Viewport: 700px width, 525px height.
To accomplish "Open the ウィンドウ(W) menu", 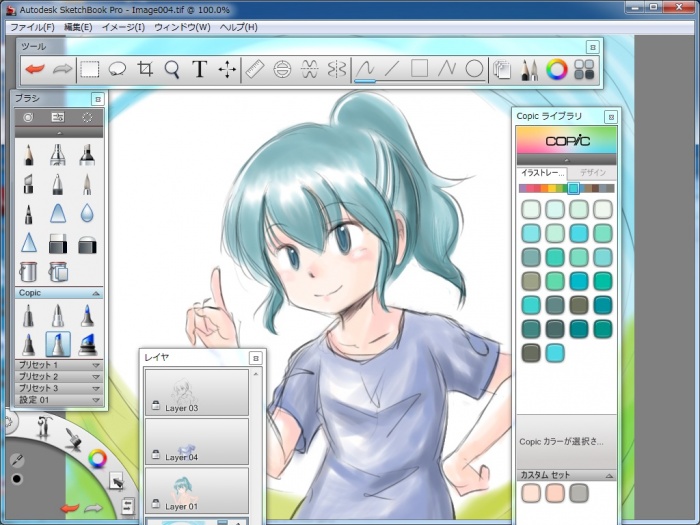I will click(182, 27).
